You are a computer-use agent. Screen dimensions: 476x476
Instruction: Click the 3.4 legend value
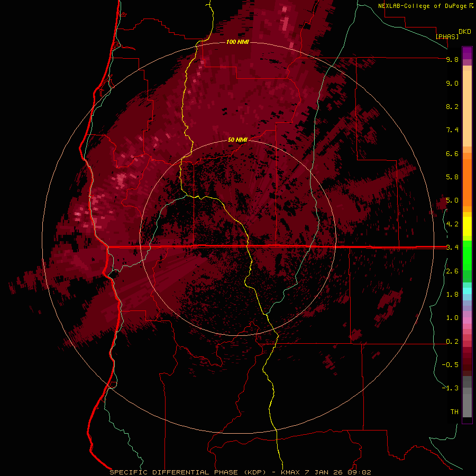tap(452, 248)
